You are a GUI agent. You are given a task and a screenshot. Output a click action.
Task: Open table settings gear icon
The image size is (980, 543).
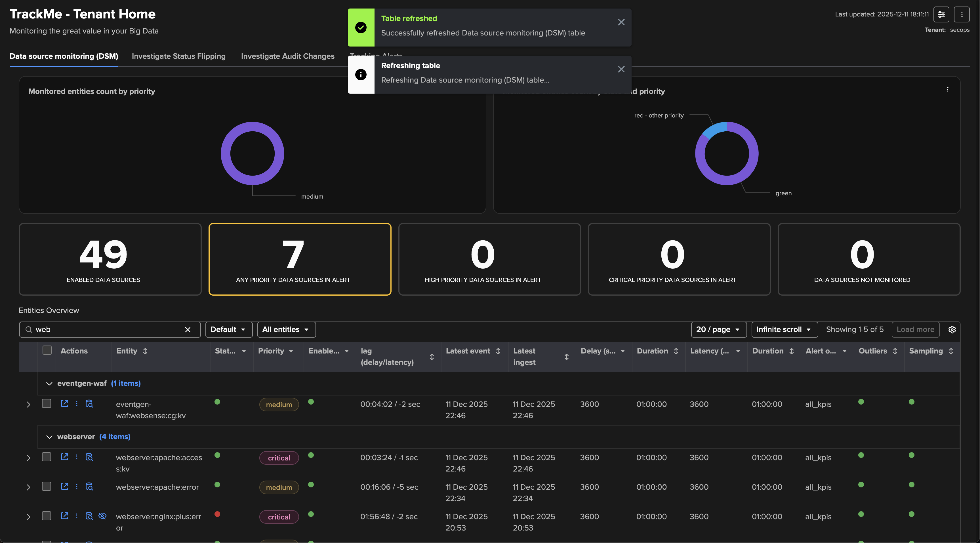952,330
